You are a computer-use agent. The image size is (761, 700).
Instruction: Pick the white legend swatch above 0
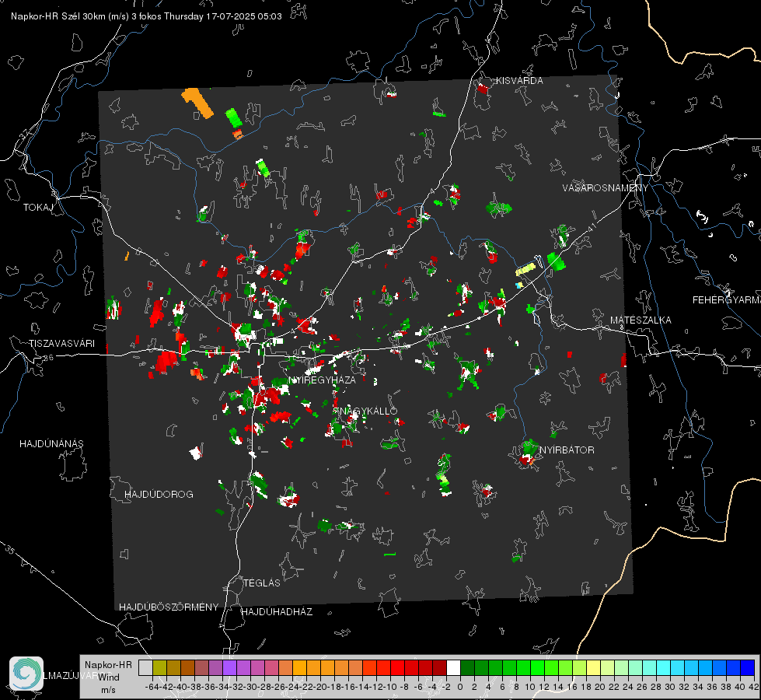tap(453, 667)
